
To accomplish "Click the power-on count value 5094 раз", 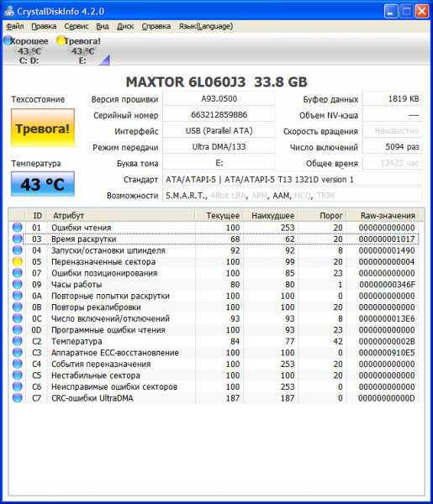I will [392, 147].
